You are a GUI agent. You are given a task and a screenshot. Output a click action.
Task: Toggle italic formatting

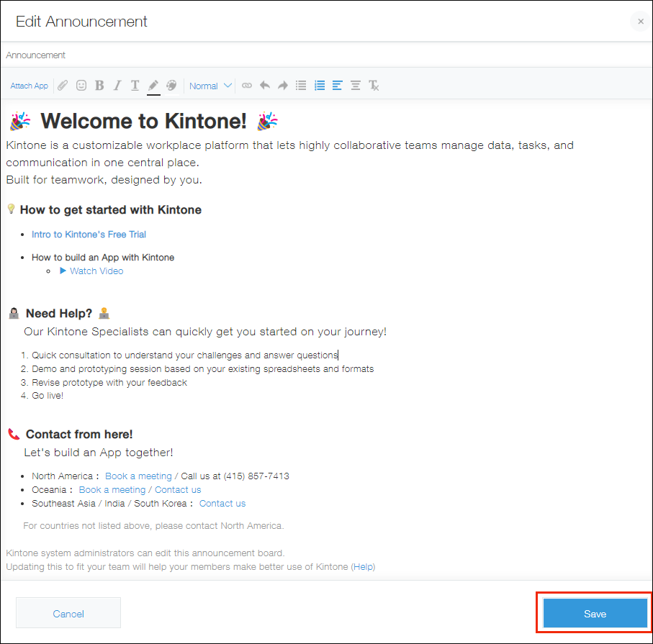[117, 86]
